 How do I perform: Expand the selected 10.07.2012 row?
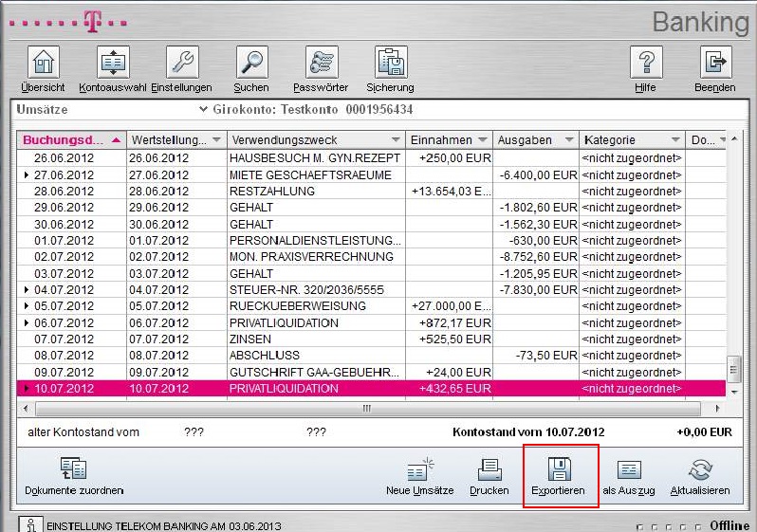(26, 388)
